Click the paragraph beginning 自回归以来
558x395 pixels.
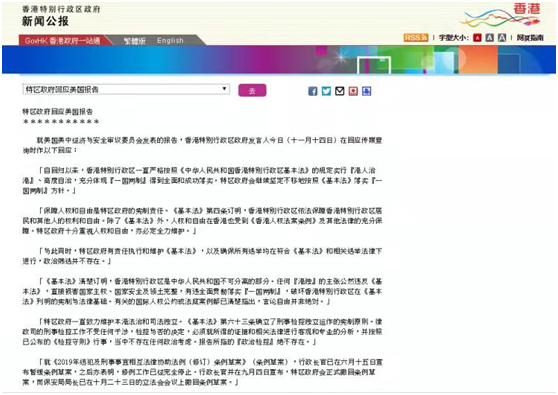202,180
